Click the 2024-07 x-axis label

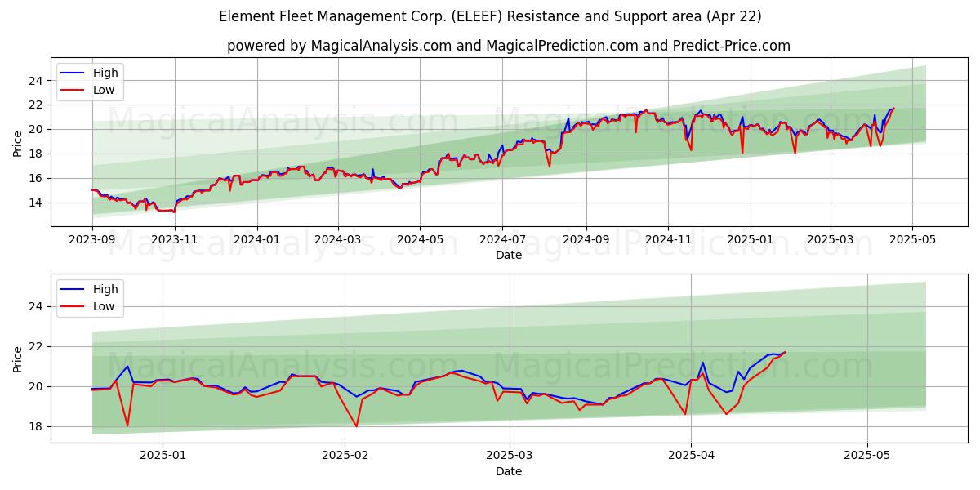[x=502, y=240]
